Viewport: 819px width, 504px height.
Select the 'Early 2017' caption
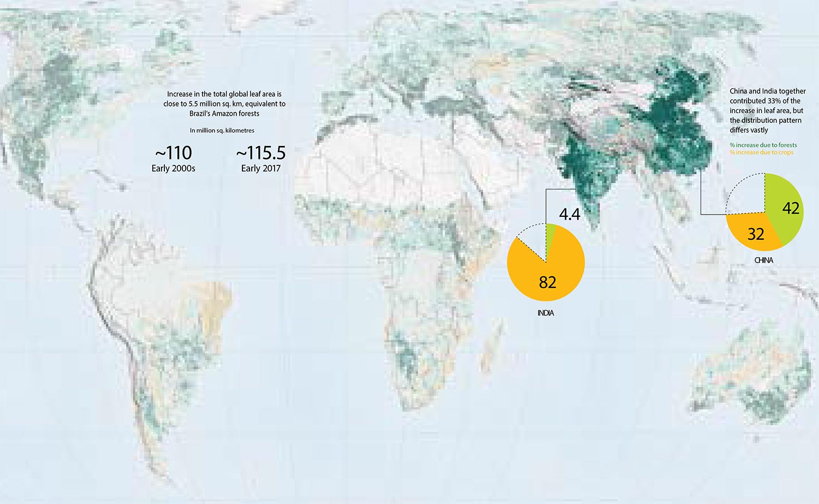[x=260, y=168]
